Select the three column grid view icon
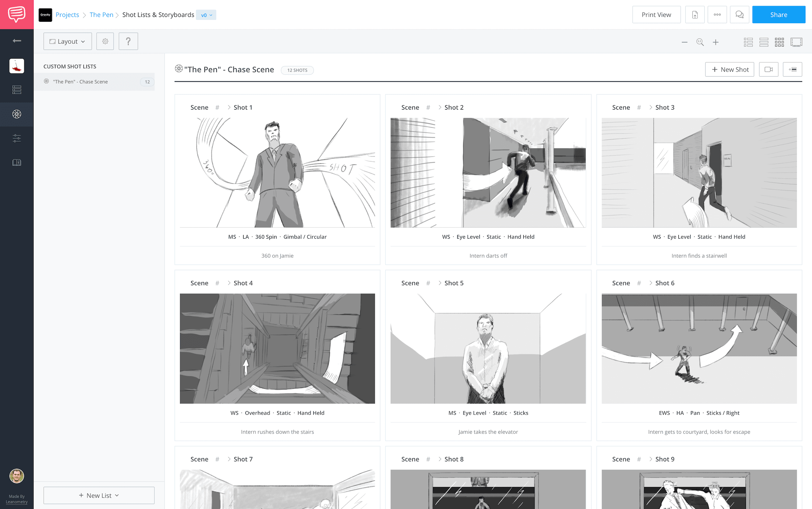Image resolution: width=812 pixels, height=509 pixels. coord(779,42)
